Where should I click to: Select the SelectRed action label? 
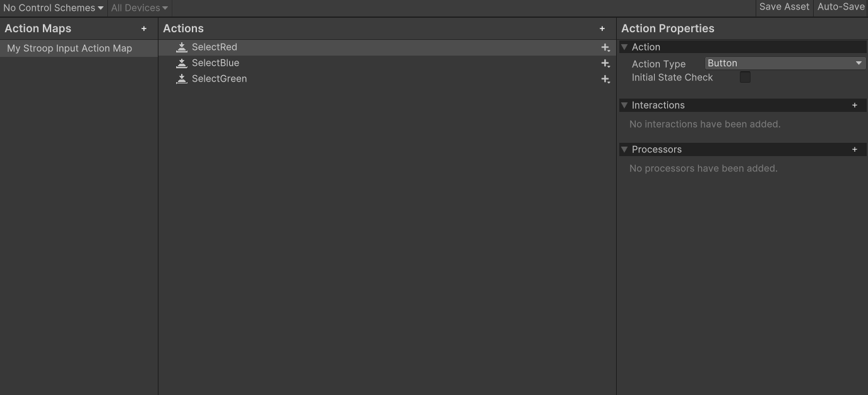point(215,47)
